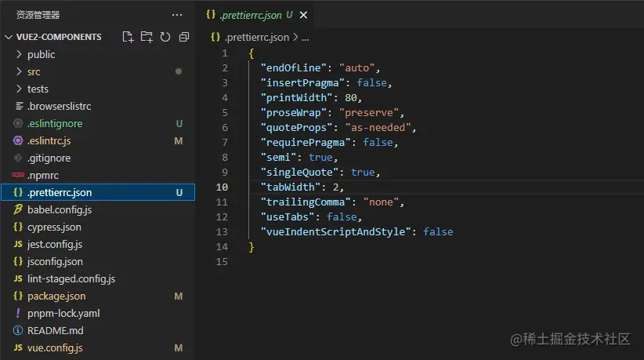Viewport: 644px width, 360px height.
Task: Open the .eslintignore file
Action: (x=55, y=123)
